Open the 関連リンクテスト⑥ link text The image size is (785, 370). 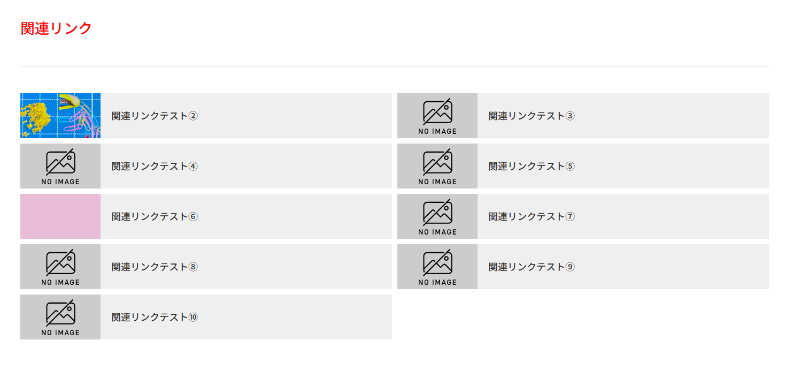tap(155, 217)
